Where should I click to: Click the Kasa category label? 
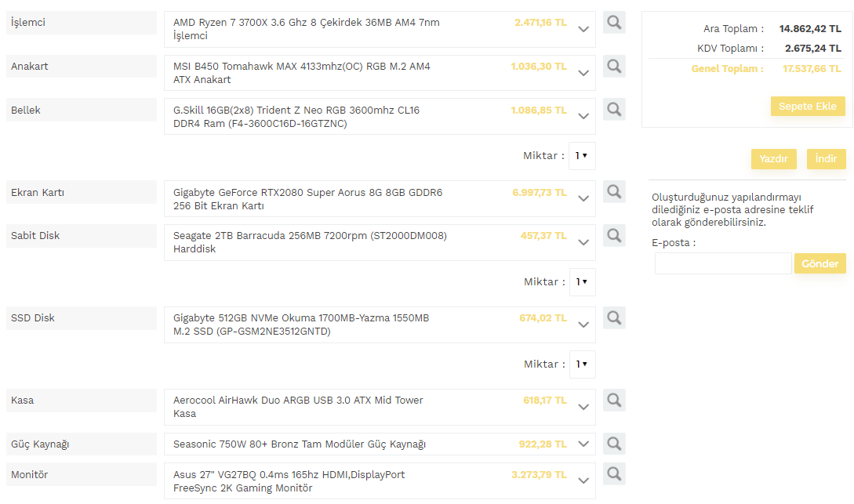click(x=81, y=401)
